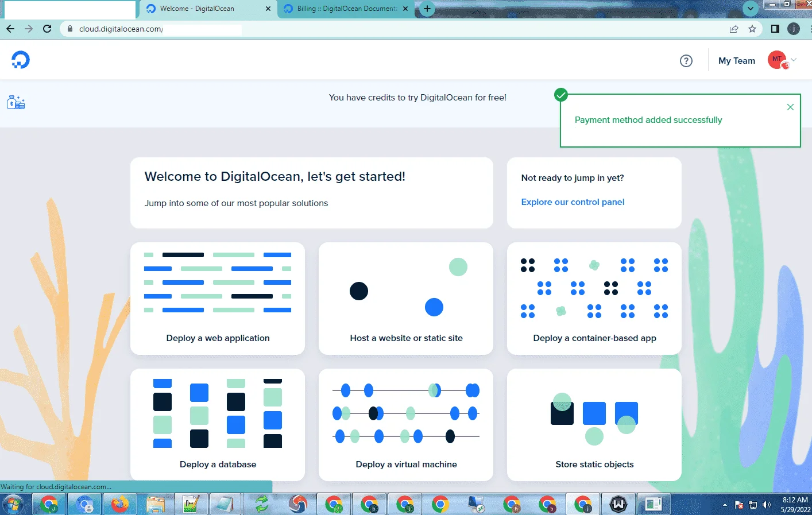This screenshot has height=515, width=812.
Task: Open Chrome profile j icon
Action: [x=794, y=29]
